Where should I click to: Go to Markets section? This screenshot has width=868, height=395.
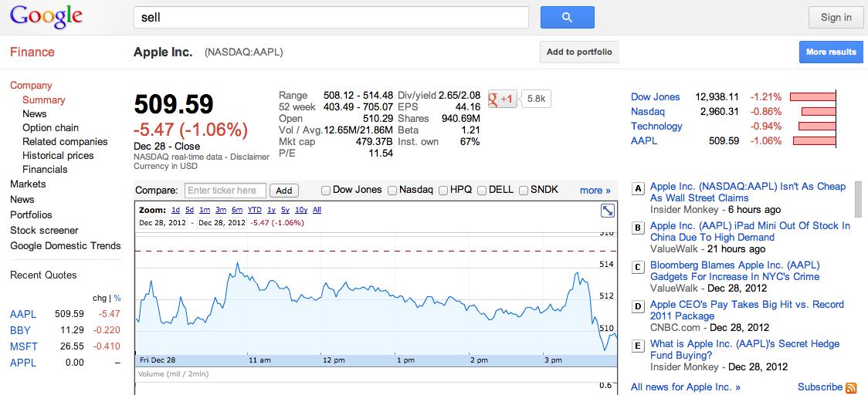(x=28, y=184)
